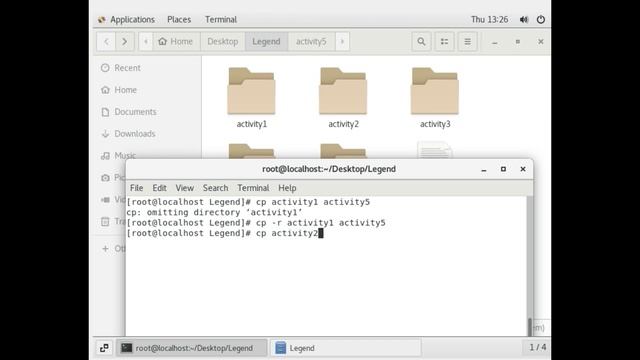640x360 pixels.
Task: Click the Legend file manager taskbar icon
Action: pos(281,348)
